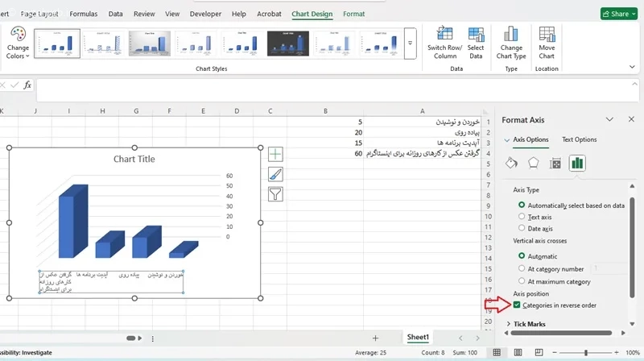Open Chart Styles paintbrush button

pyautogui.click(x=275, y=174)
